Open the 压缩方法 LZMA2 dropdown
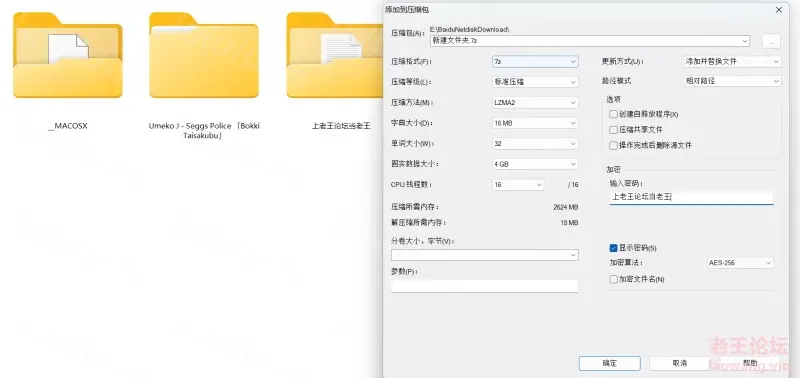 click(535, 103)
